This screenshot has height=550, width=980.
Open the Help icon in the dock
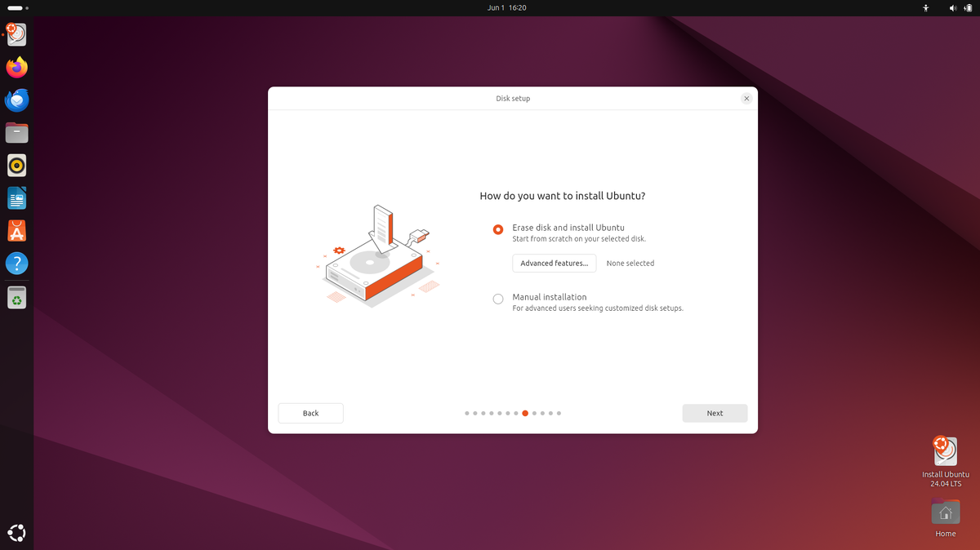click(16, 264)
